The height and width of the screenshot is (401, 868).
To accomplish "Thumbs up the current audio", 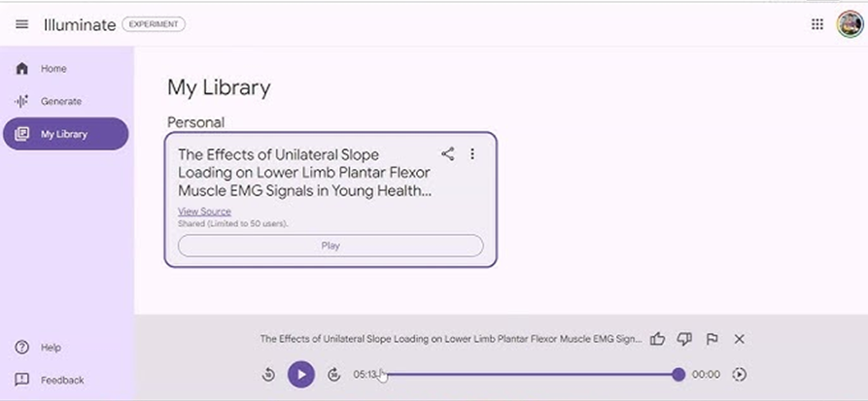I will [x=658, y=339].
